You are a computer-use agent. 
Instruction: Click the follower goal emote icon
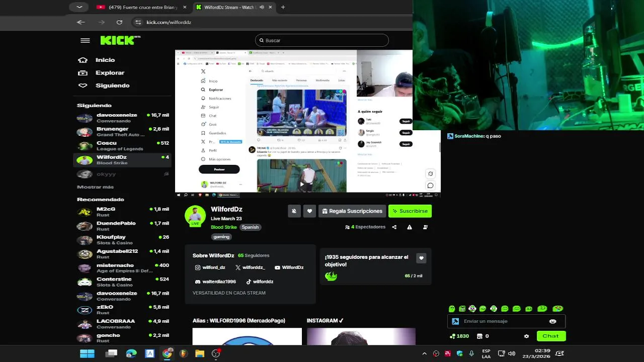[331, 276]
